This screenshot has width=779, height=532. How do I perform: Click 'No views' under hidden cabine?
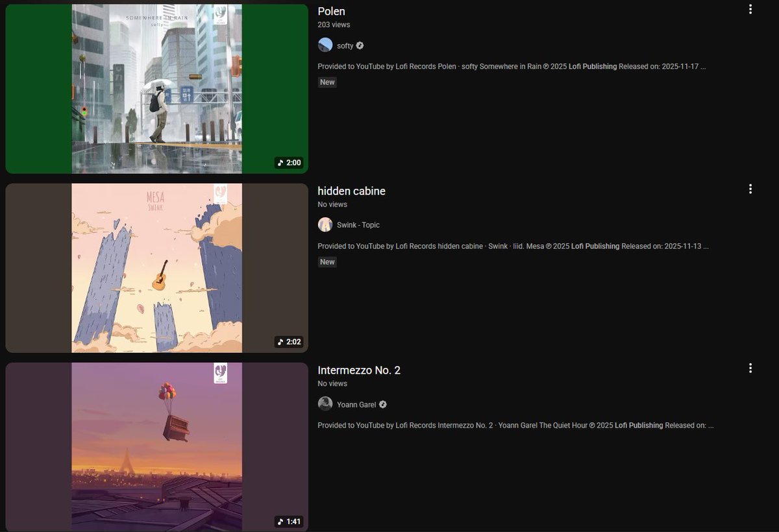(332, 204)
